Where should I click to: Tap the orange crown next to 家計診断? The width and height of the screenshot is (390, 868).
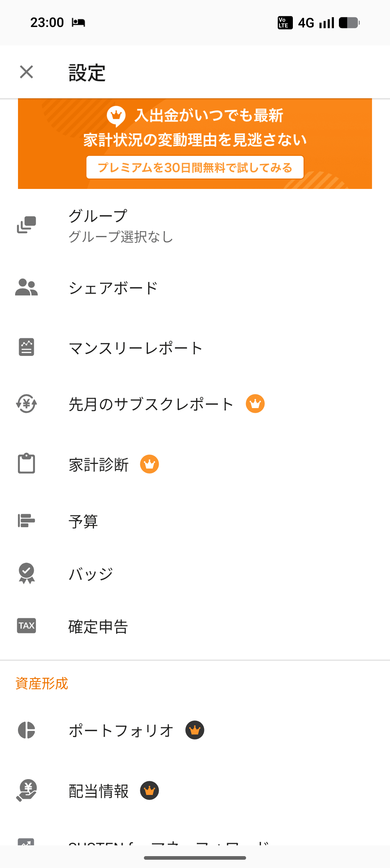[x=149, y=464]
